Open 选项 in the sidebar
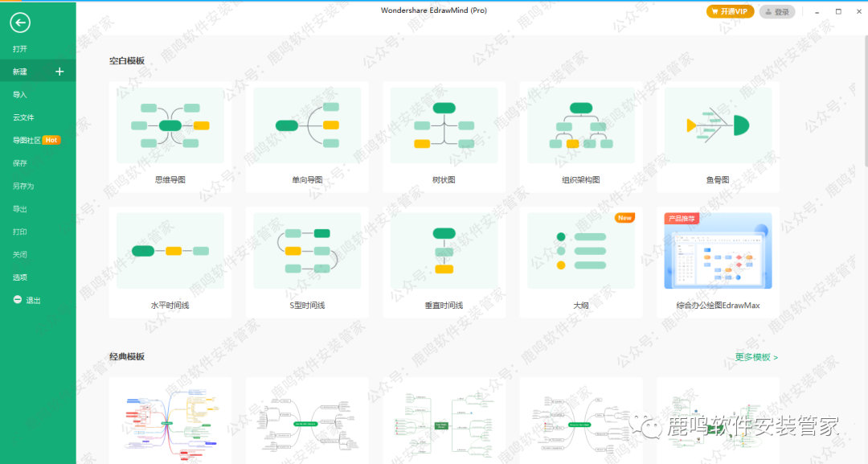The image size is (868, 464). point(20,277)
